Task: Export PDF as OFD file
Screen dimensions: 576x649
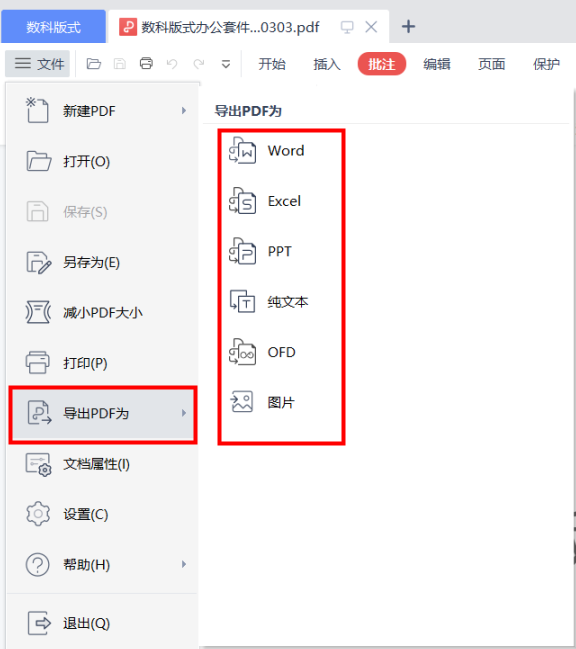Action: pyautogui.click(x=262, y=352)
